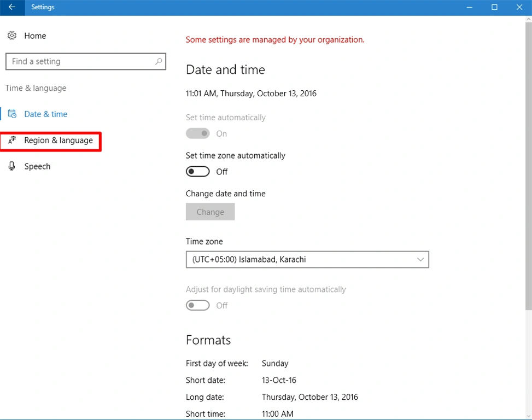Image resolution: width=532 pixels, height=420 pixels.
Task: Click the Change date and time button
Action: point(211,212)
